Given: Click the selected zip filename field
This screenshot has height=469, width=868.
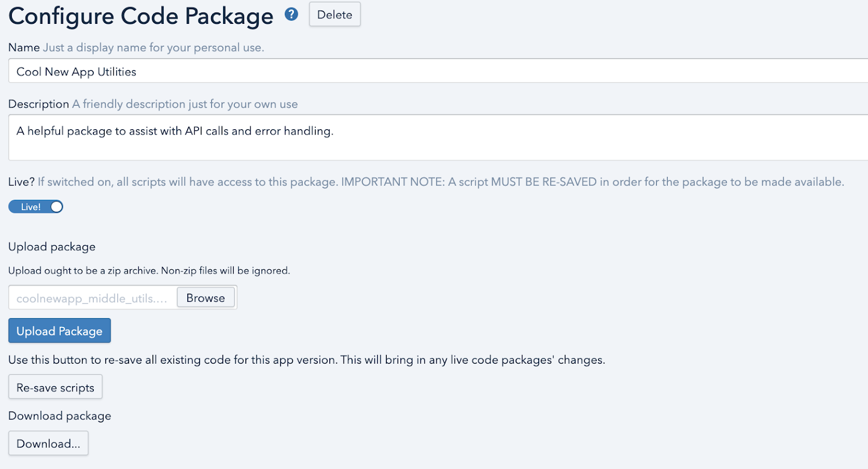Looking at the screenshot, I should pos(92,299).
